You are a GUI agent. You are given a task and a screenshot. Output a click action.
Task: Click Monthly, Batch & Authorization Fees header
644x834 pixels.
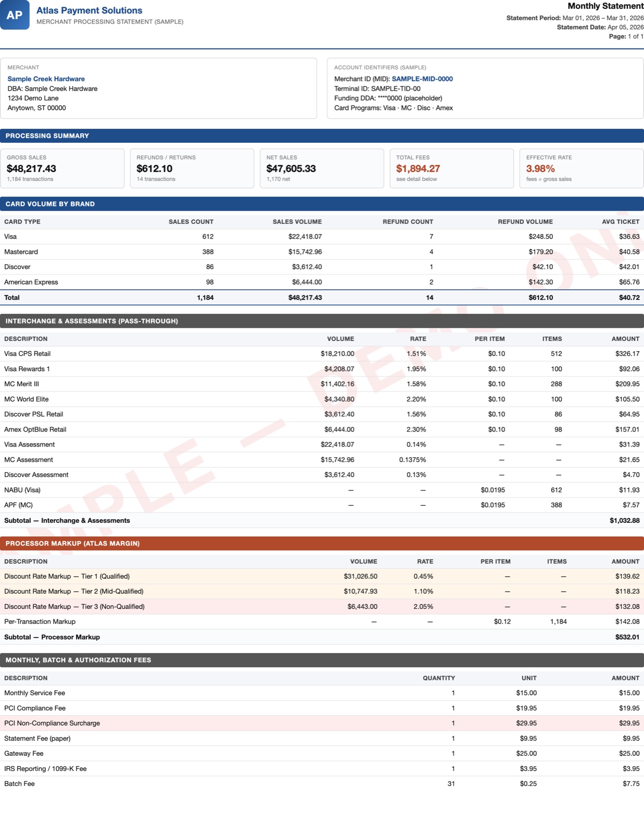coord(322,660)
